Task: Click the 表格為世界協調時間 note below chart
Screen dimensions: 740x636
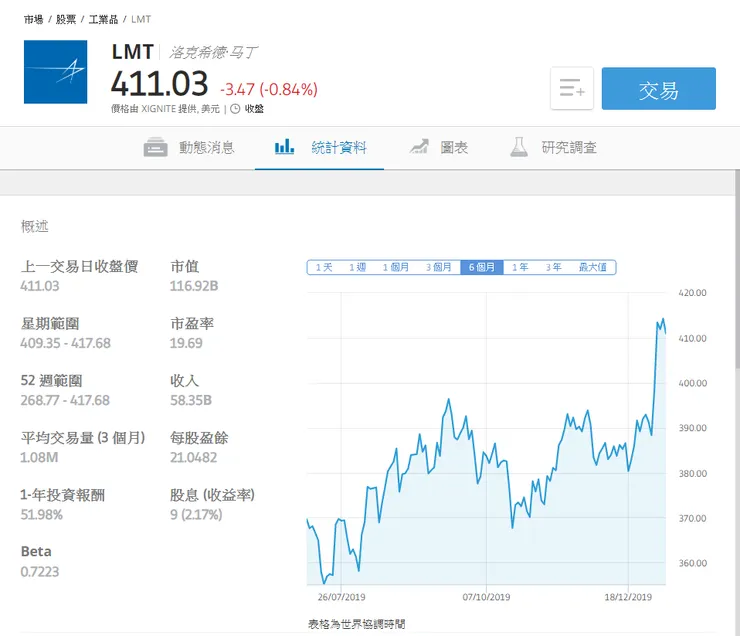Action: [356, 624]
